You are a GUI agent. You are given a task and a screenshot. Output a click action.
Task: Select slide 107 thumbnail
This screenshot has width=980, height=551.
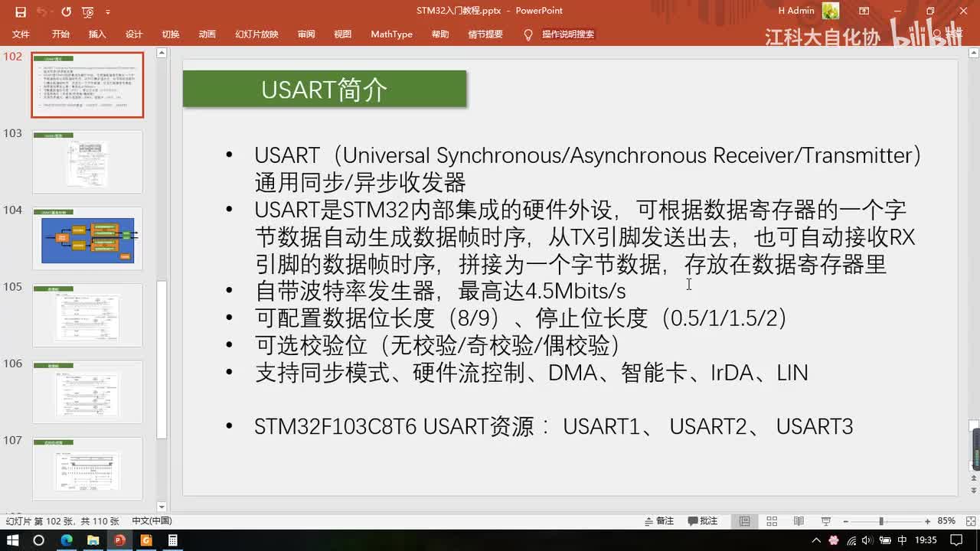87,468
